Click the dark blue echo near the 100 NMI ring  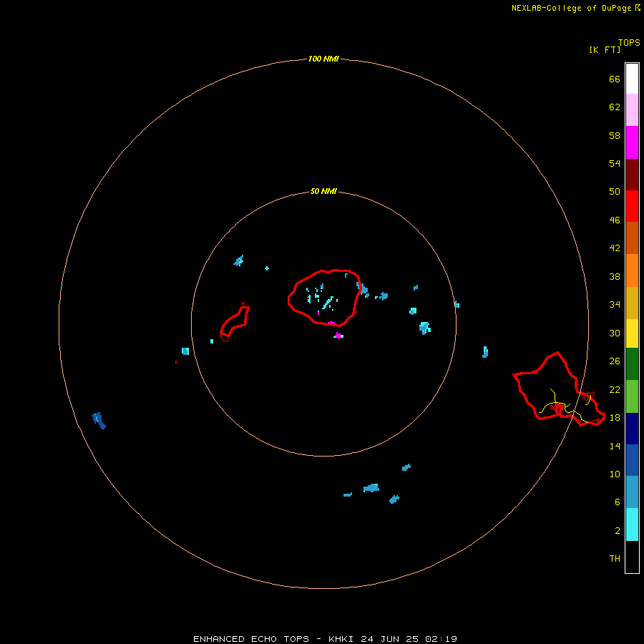(99, 420)
